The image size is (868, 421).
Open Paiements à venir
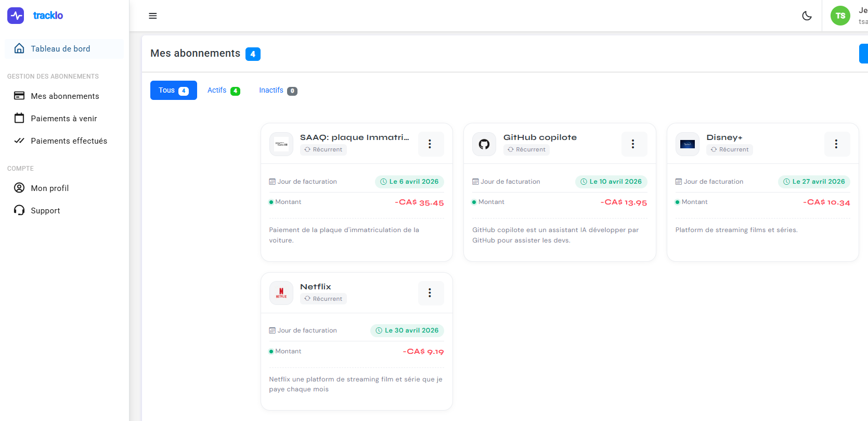[64, 118]
